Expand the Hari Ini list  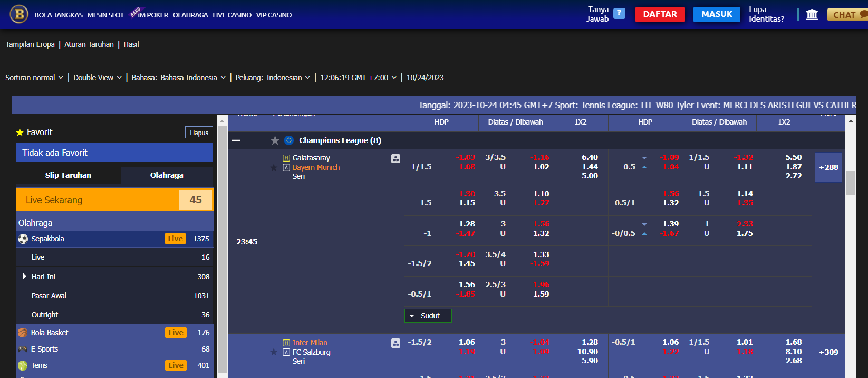(x=24, y=276)
